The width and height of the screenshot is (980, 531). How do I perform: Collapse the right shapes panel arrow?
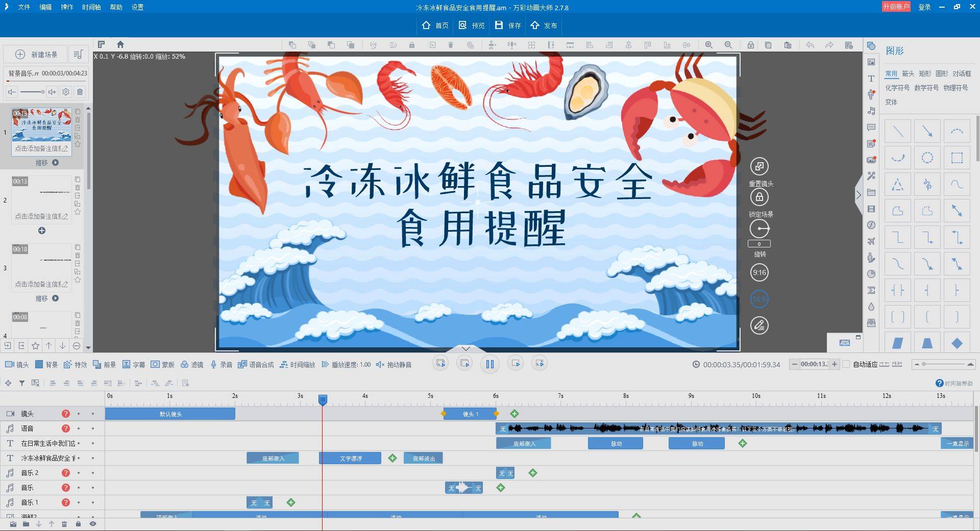(x=858, y=194)
